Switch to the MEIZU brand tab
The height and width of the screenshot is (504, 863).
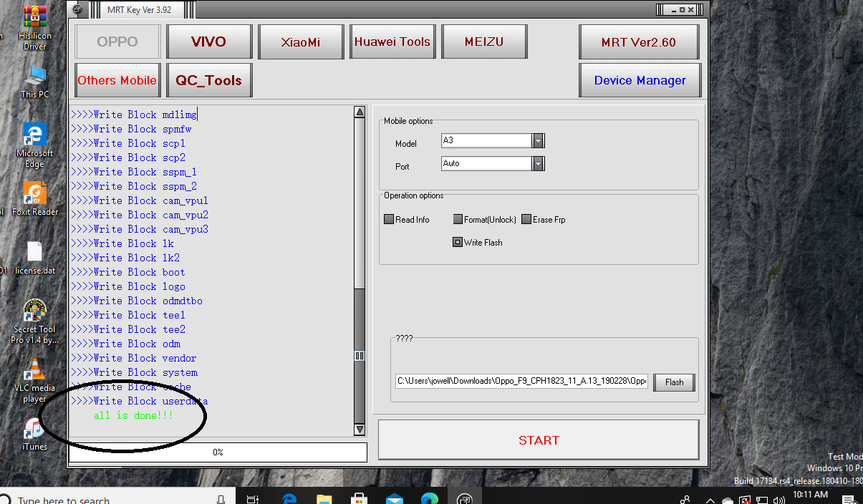[x=484, y=42]
